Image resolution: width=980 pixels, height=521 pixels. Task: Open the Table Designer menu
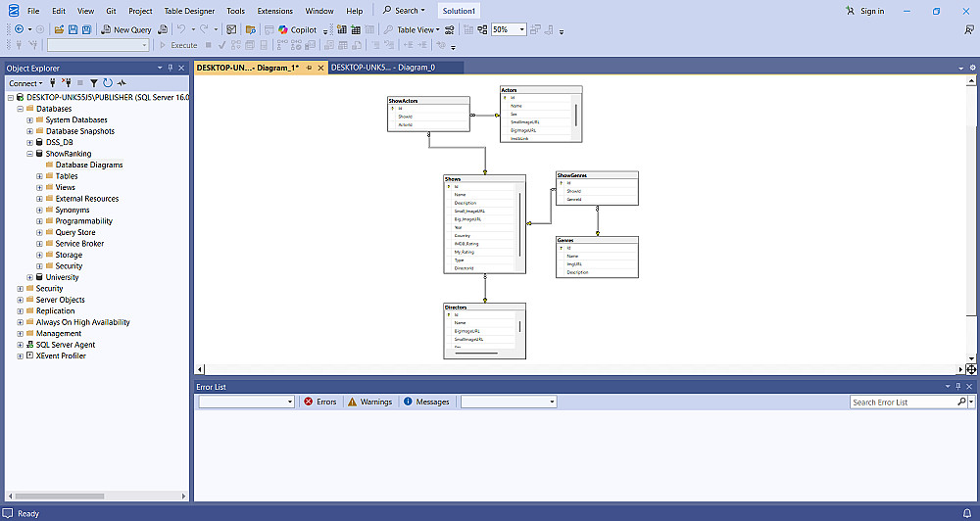pos(189,11)
